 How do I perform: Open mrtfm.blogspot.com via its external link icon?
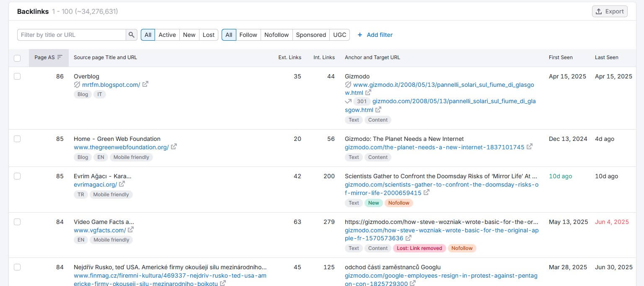(145, 84)
